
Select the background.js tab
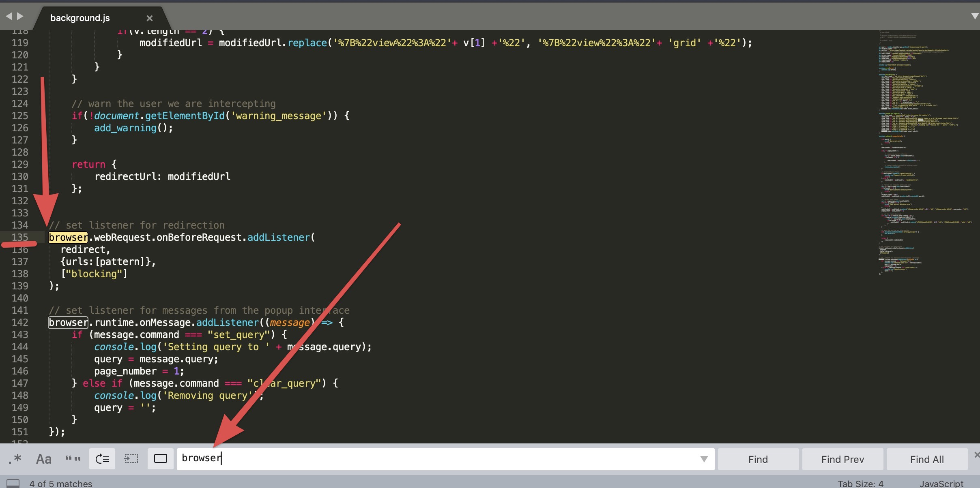[x=80, y=18]
